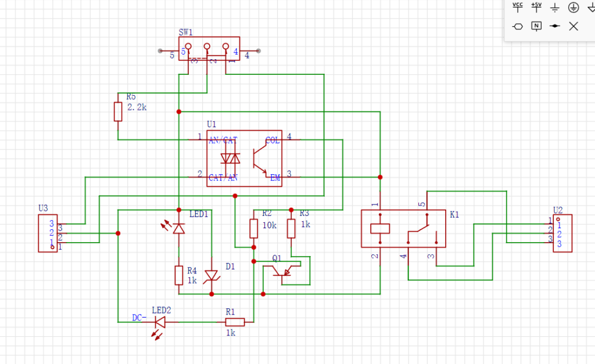This screenshot has width=595, height=364.
Task: Select the DC- net label
Action: pyautogui.click(x=139, y=318)
